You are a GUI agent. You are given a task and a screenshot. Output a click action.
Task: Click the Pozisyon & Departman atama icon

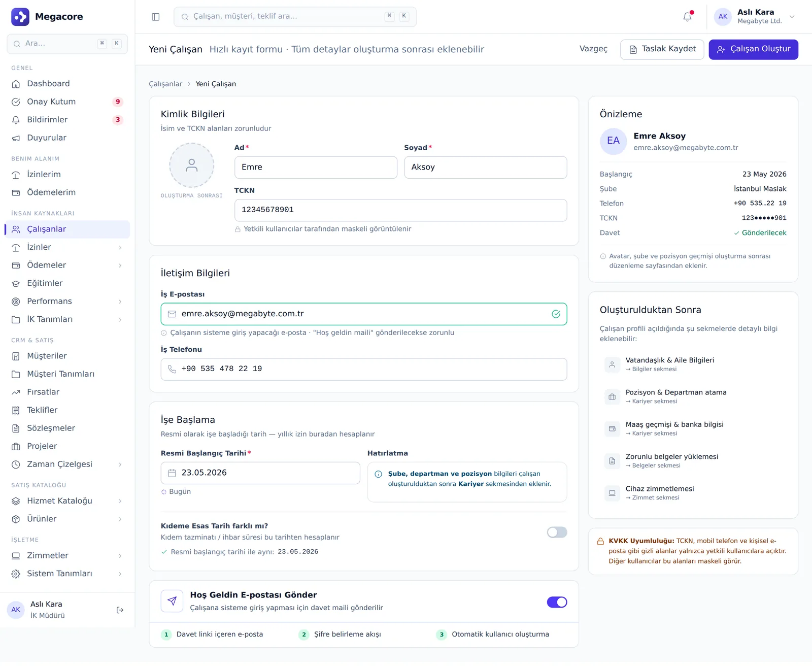[612, 397]
